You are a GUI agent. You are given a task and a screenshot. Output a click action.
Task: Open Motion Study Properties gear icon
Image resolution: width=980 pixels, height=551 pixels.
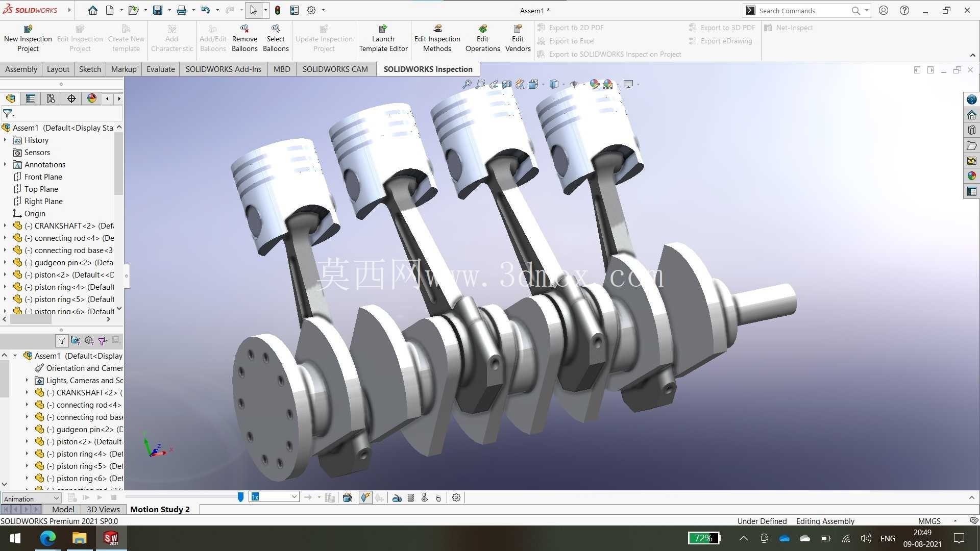click(456, 497)
